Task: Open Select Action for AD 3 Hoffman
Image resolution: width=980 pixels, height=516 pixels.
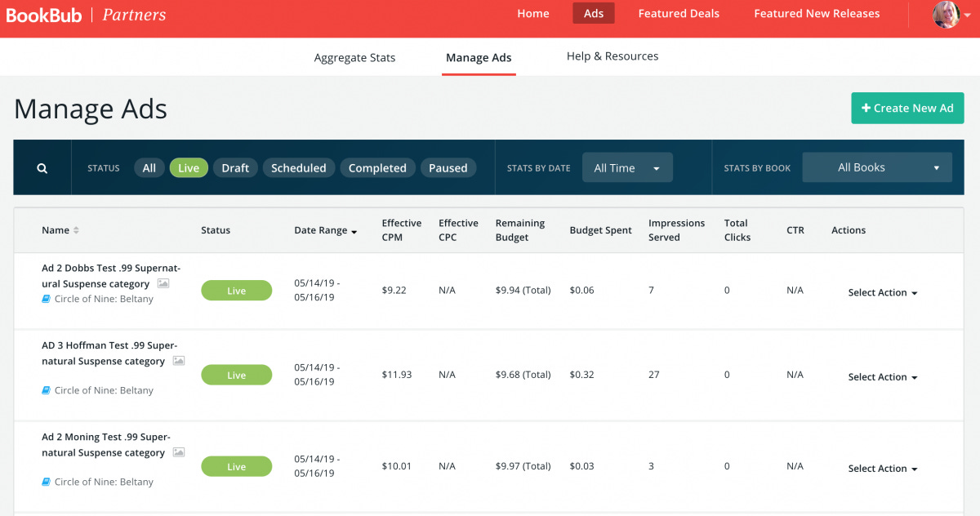Action: [x=883, y=377]
